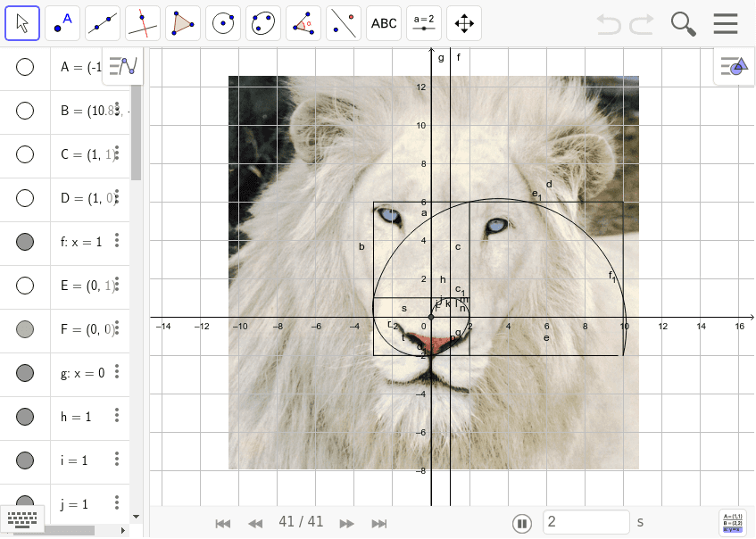The height and width of the screenshot is (539, 756).
Task: Select the Move Graphics View tool
Action: click(x=464, y=23)
